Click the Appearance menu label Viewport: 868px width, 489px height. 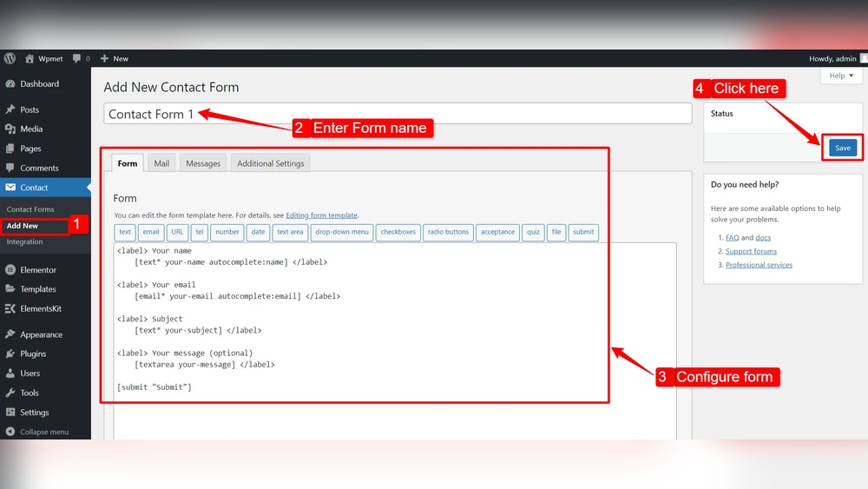41,334
